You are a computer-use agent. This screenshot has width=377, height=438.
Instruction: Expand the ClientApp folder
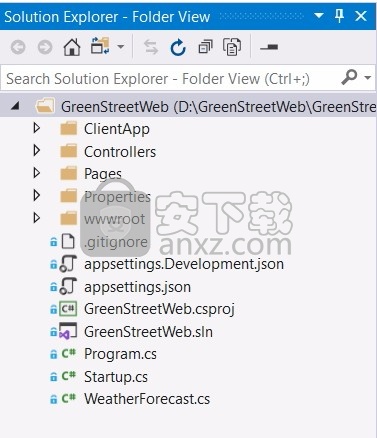(37, 128)
